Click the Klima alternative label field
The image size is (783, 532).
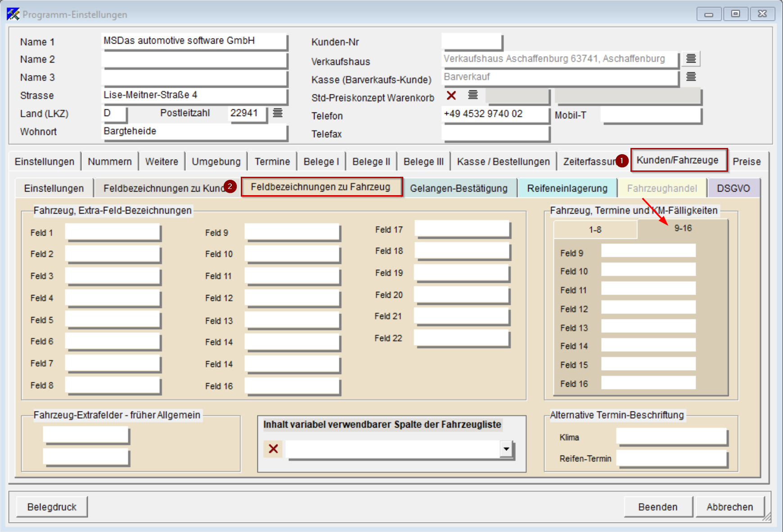tap(672, 437)
